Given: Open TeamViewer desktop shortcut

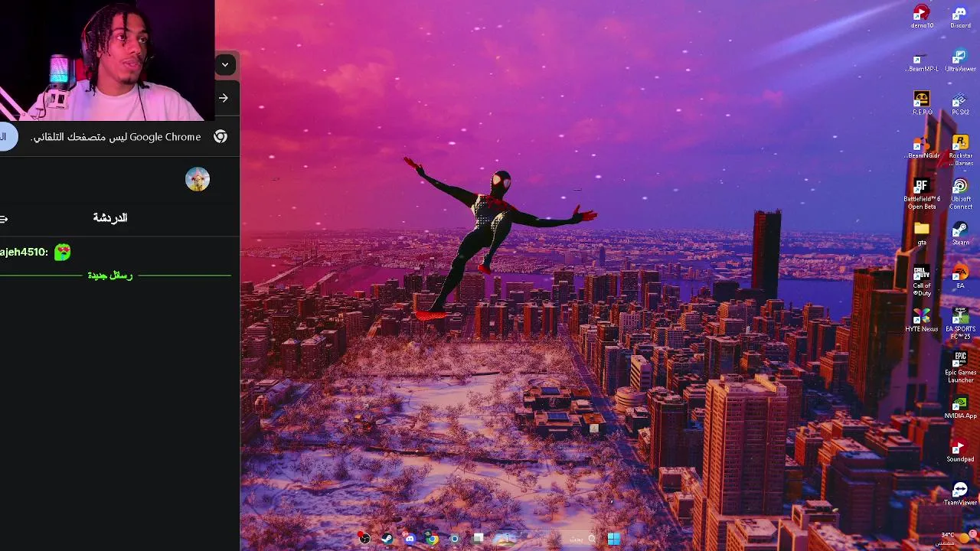Looking at the screenshot, I should 960,494.
